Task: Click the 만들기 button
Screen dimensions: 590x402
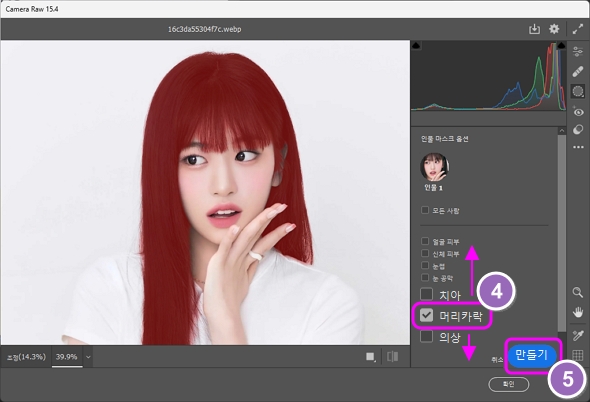Action: click(531, 355)
